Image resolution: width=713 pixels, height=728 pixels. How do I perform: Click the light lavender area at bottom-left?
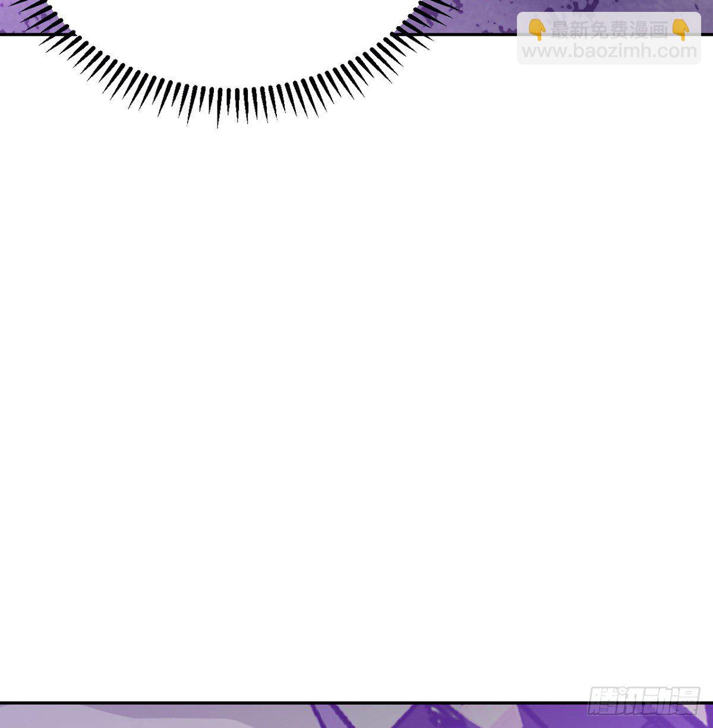[89, 718]
